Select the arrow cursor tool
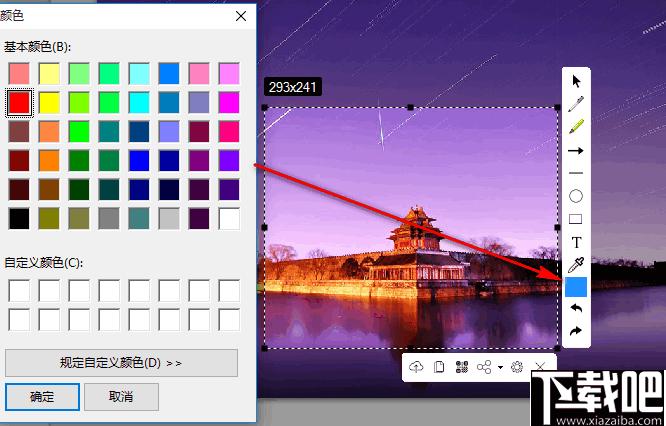This screenshot has height=426, width=666. (x=576, y=81)
